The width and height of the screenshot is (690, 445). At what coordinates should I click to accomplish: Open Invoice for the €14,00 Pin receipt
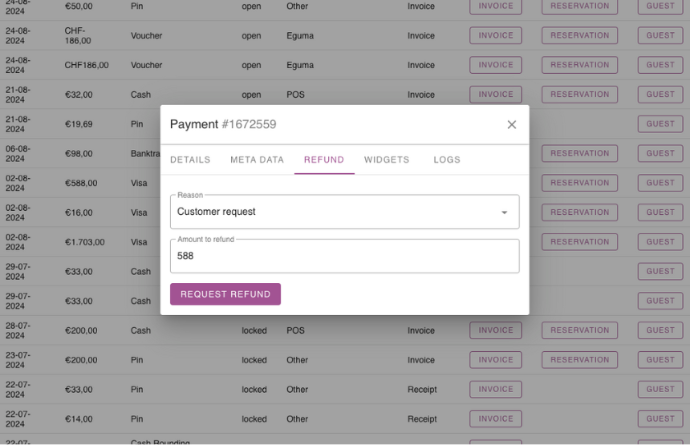click(496, 419)
